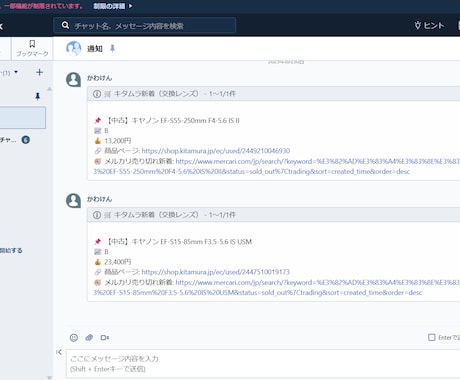This screenshot has height=380, width=460.
Task: Toggle the Enterで送信 checkbox
Action: coord(432,337)
